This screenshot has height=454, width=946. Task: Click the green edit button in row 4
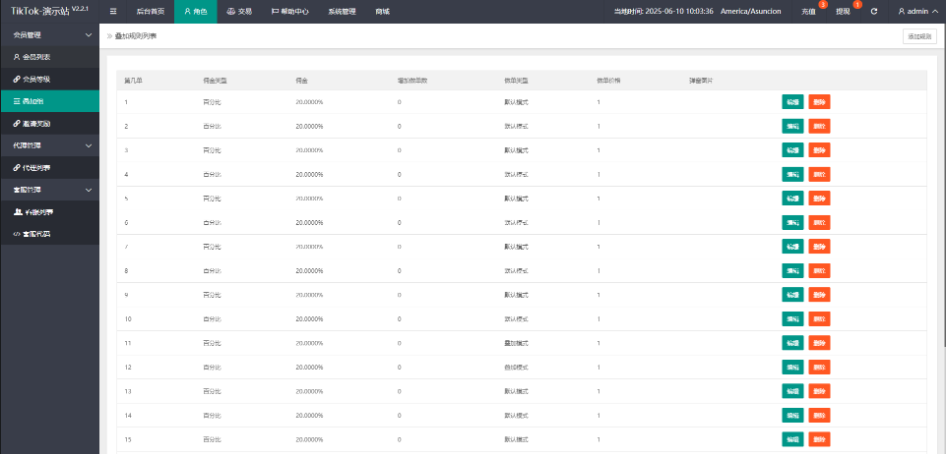[x=793, y=174]
